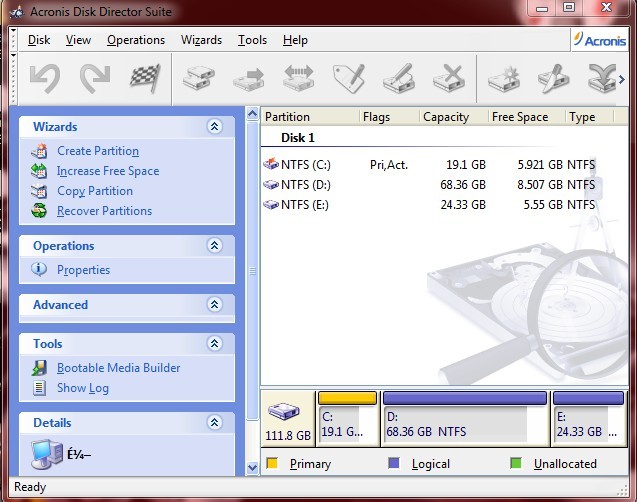The image size is (637, 502).
Task: Collapse the Details panel
Action: click(x=214, y=422)
